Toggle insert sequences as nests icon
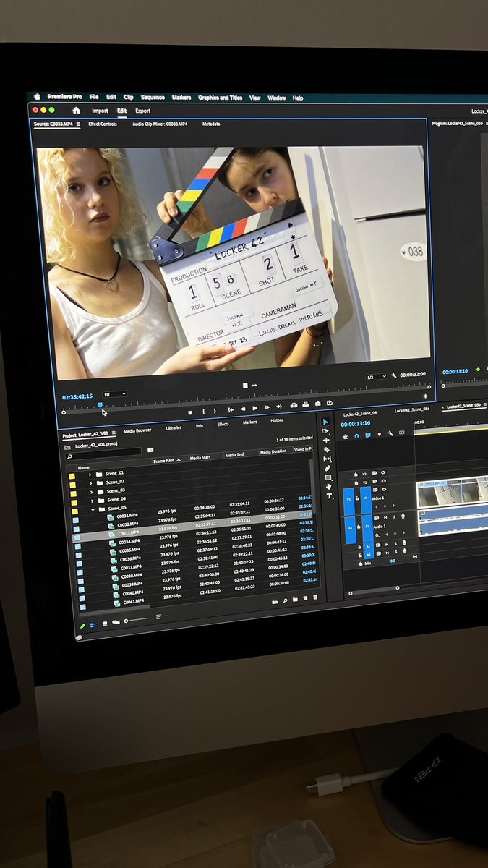The width and height of the screenshot is (488, 868). point(346,436)
